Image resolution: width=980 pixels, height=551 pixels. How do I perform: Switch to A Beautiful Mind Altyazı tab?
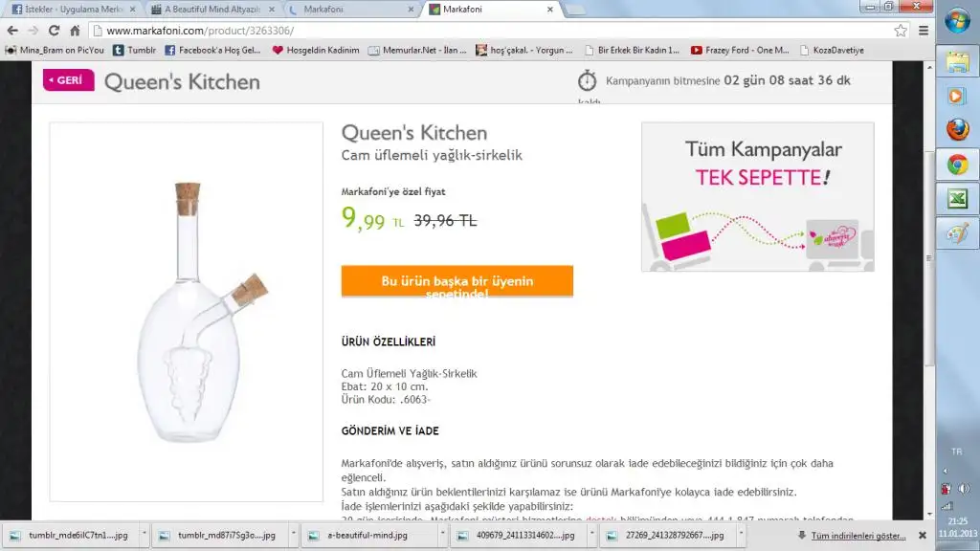[x=212, y=10]
